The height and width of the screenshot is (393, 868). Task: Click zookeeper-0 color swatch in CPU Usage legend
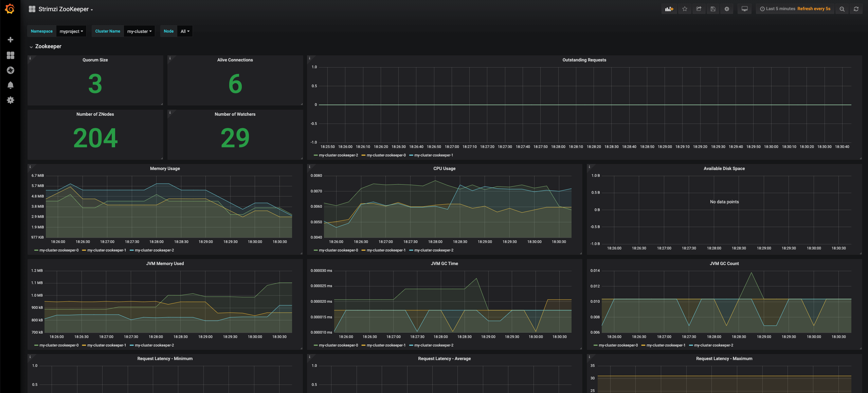coord(316,250)
